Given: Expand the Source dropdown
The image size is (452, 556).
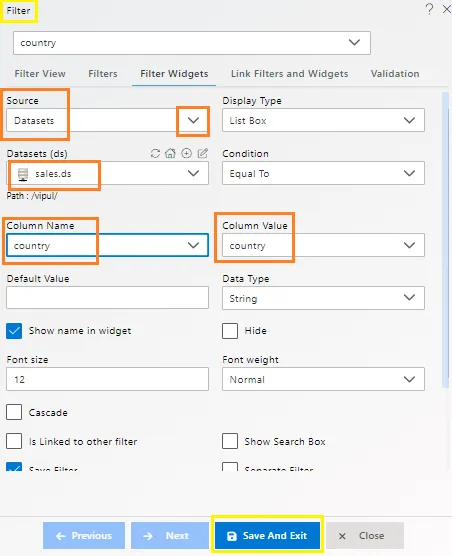Looking at the screenshot, I should pyautogui.click(x=107, y=121).
